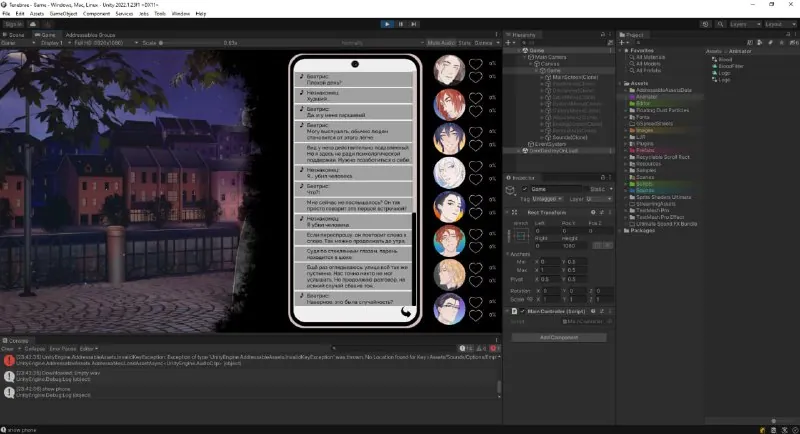Open the global search magnifier icon
800x434 pixels.
click(x=720, y=24)
